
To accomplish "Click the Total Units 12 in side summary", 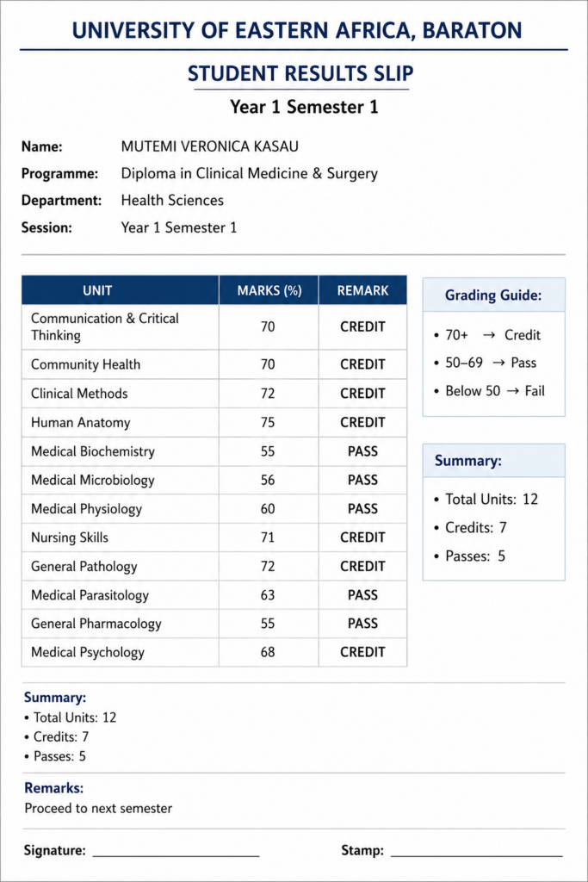I will pyautogui.click(x=486, y=500).
